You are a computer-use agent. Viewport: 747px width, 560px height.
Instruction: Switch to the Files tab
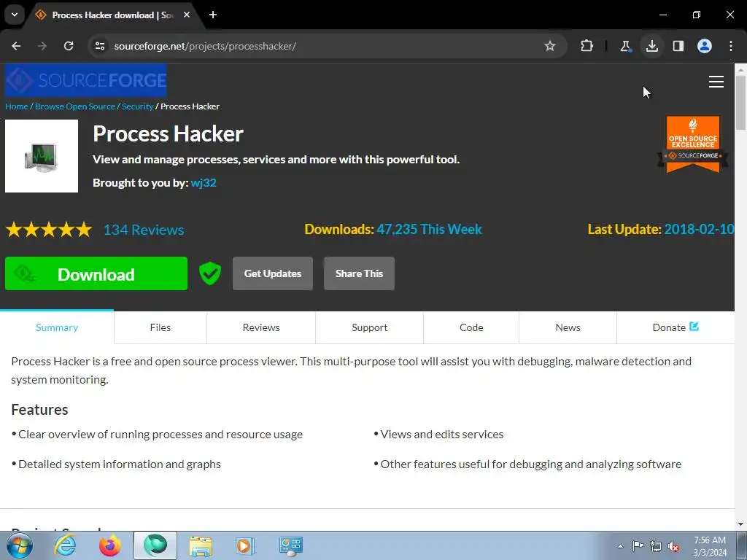[160, 327]
